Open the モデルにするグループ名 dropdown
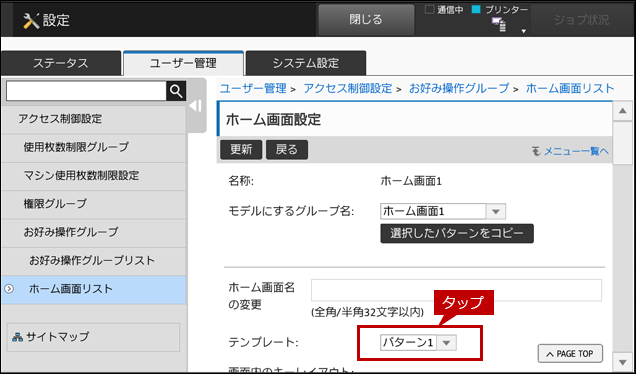The width and height of the screenshot is (636, 374). [443, 211]
